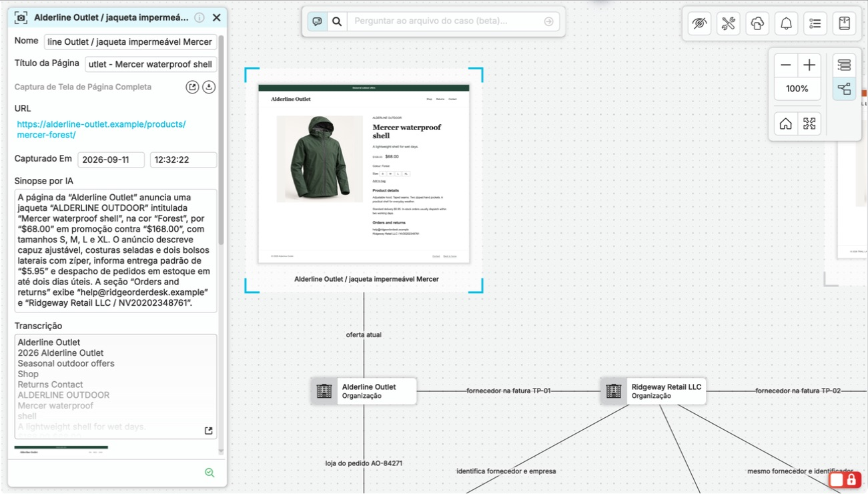Submit the case file question arrow
Viewport: 868px width, 494px height.
[x=548, y=21]
